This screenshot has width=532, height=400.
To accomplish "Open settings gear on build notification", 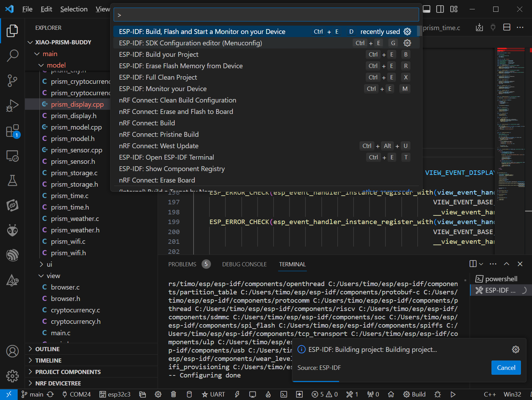I will click(516, 349).
